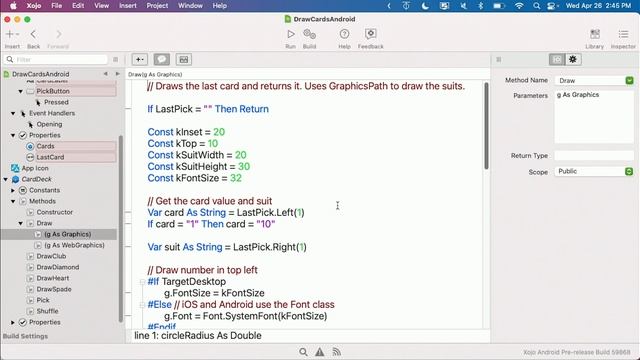Select the inspector properties tab icon
Viewport: 640px width, 360px height.
click(x=557, y=60)
